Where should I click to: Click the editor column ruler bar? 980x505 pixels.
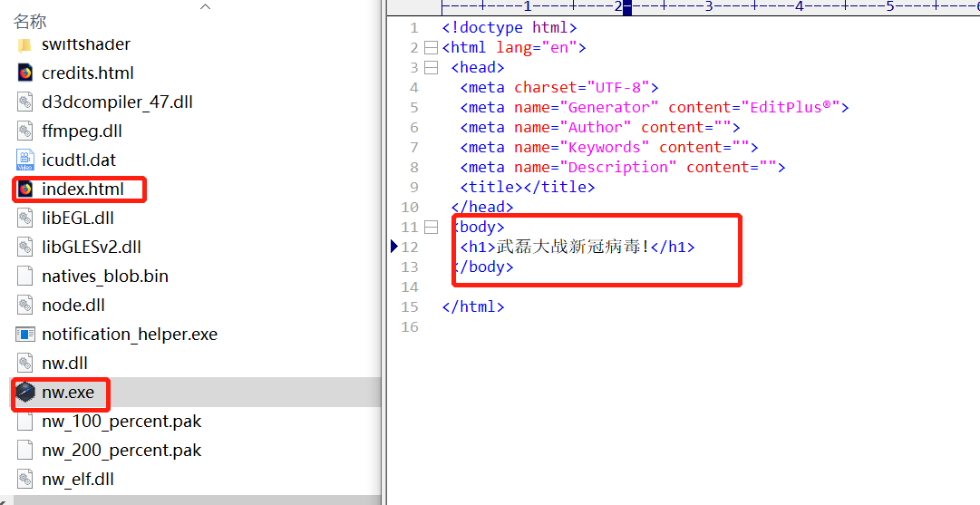coord(711,7)
